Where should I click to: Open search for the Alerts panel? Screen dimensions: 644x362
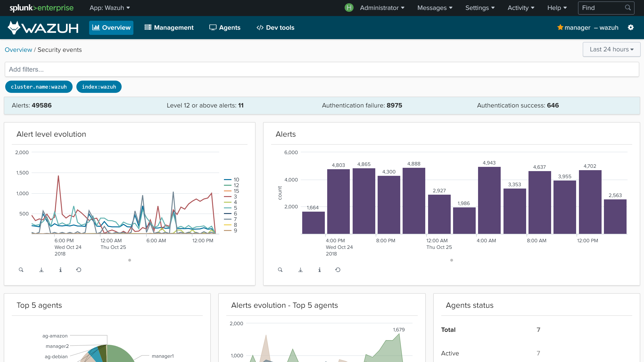tap(280, 270)
